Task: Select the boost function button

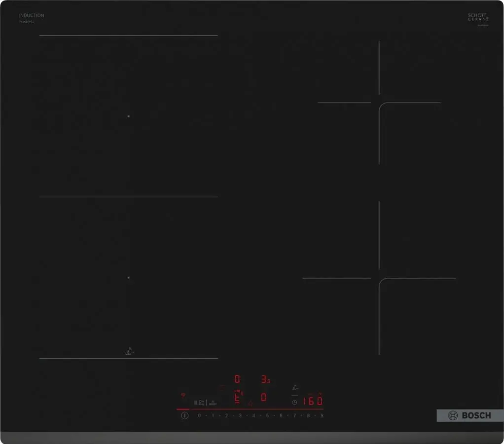Action: (213, 403)
